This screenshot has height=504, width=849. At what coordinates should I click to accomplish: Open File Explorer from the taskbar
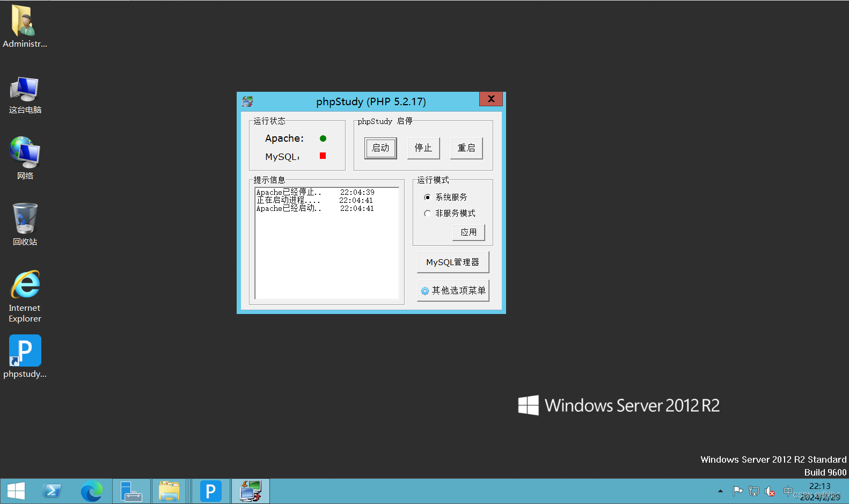point(170,491)
